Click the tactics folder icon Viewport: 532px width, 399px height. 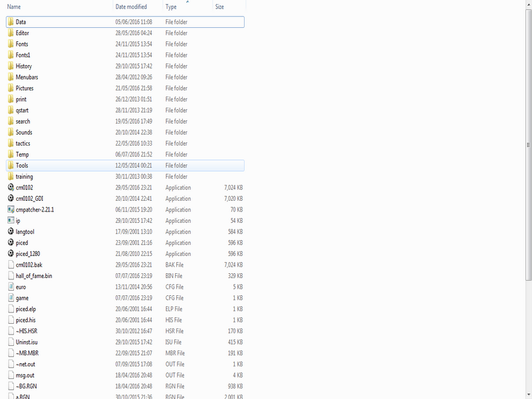(11, 144)
